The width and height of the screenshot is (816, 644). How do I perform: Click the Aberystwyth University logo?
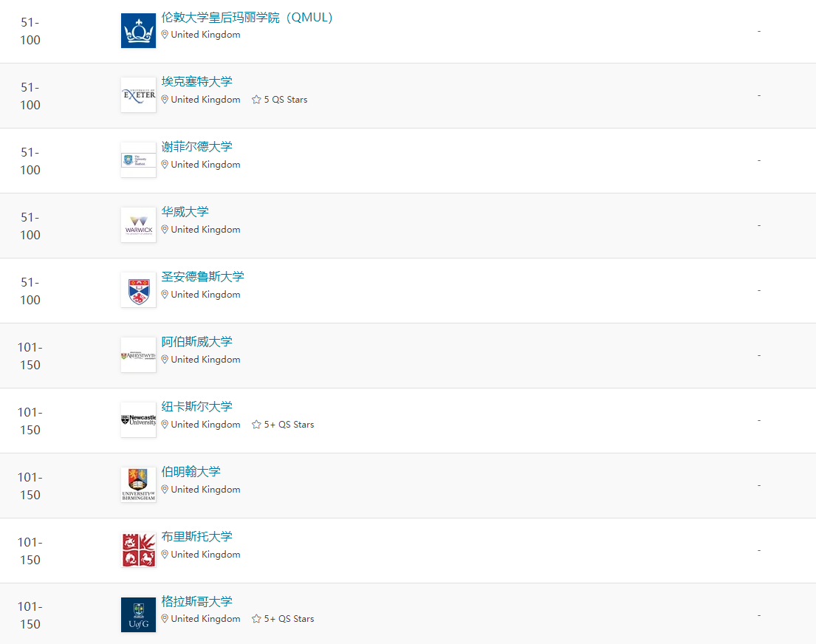click(x=138, y=355)
